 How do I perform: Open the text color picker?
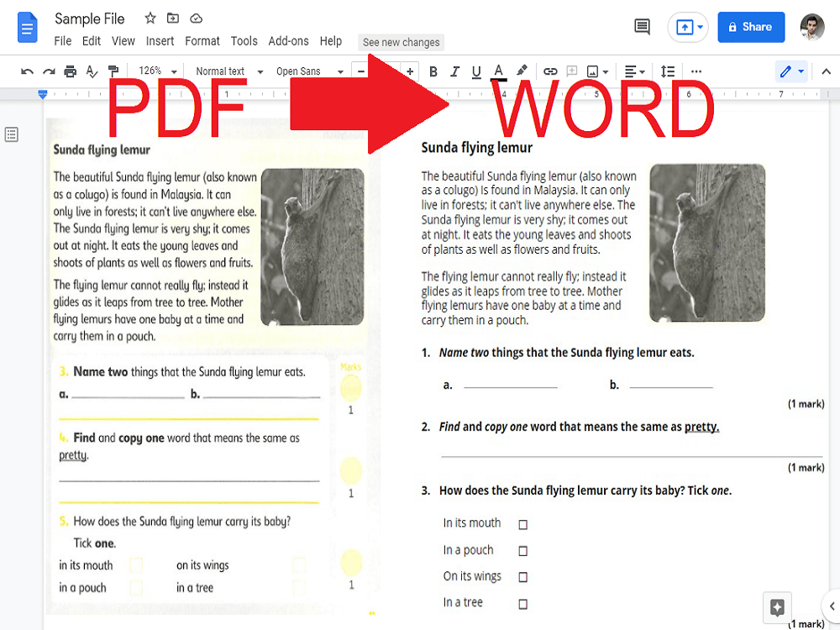pos(498,71)
